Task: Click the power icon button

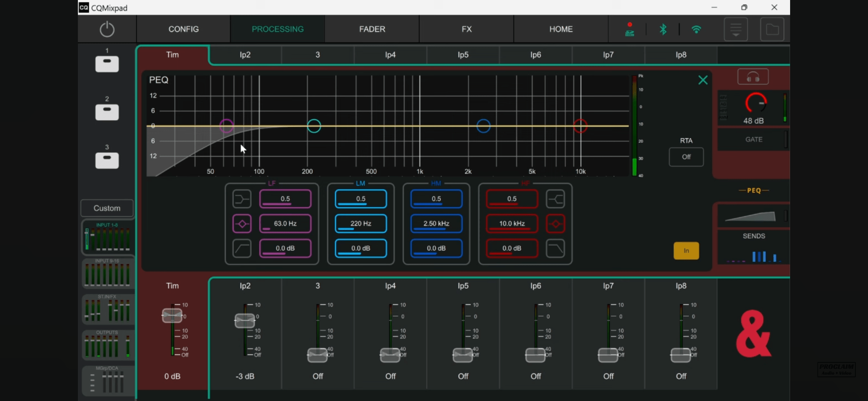Action: 107,29
